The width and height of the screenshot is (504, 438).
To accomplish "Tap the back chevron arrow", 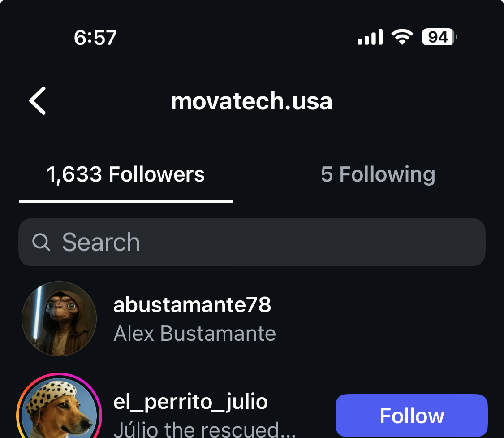I will pos(38,101).
